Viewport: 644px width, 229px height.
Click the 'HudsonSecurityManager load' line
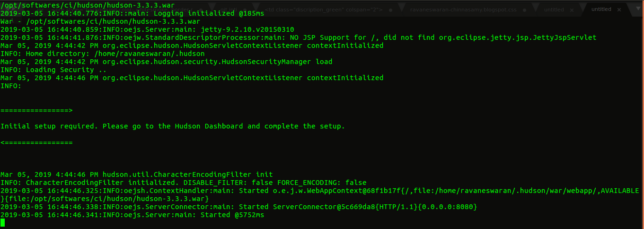tap(167, 62)
